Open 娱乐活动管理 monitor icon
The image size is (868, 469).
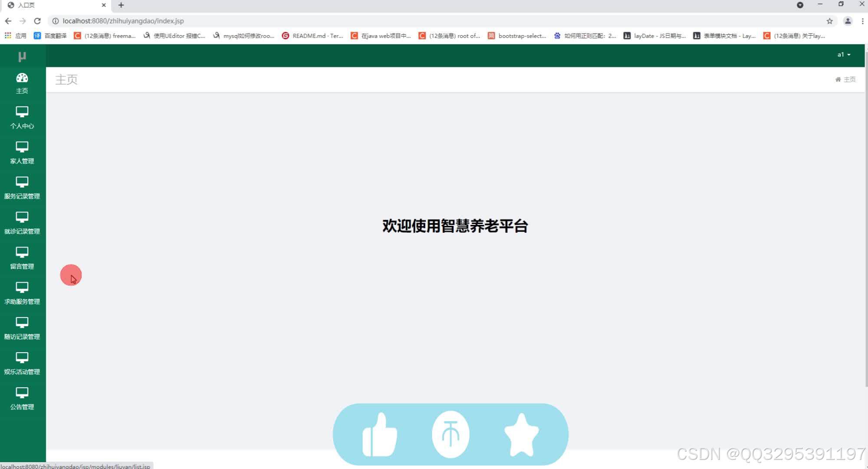click(22, 358)
